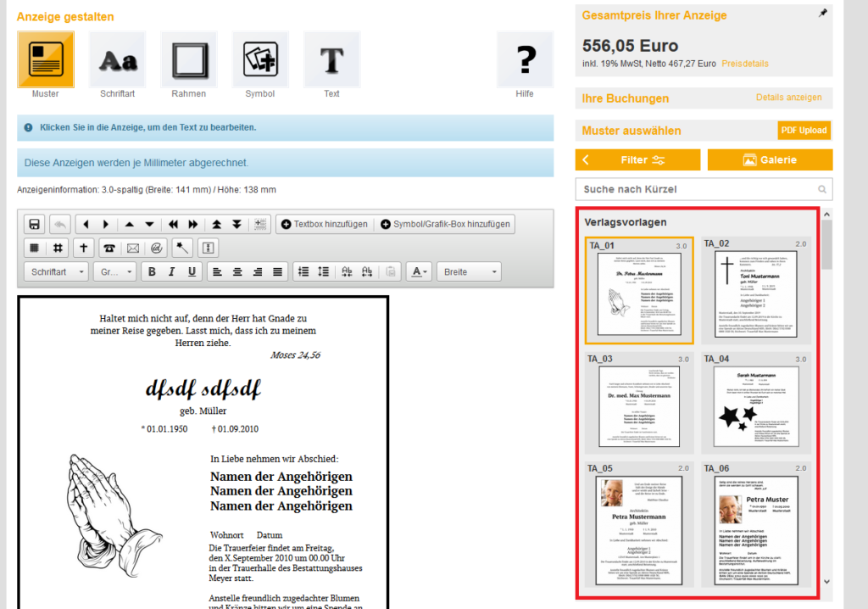The height and width of the screenshot is (609, 868).
Task: Select template TA_05 thumbnail
Action: [x=639, y=525]
